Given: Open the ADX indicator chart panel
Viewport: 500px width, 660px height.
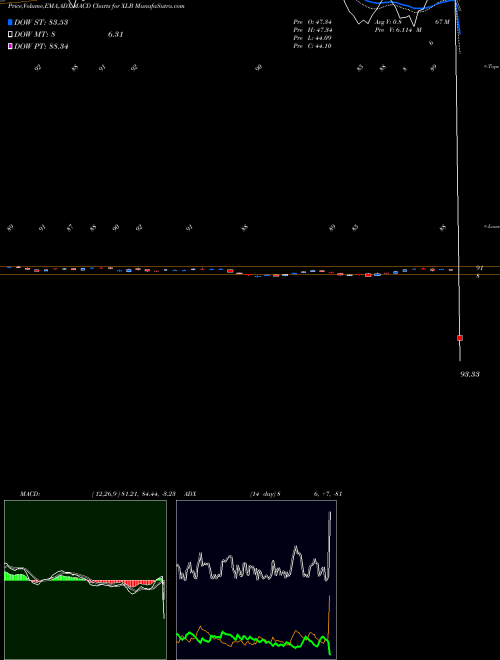Looking at the screenshot, I should [256, 580].
